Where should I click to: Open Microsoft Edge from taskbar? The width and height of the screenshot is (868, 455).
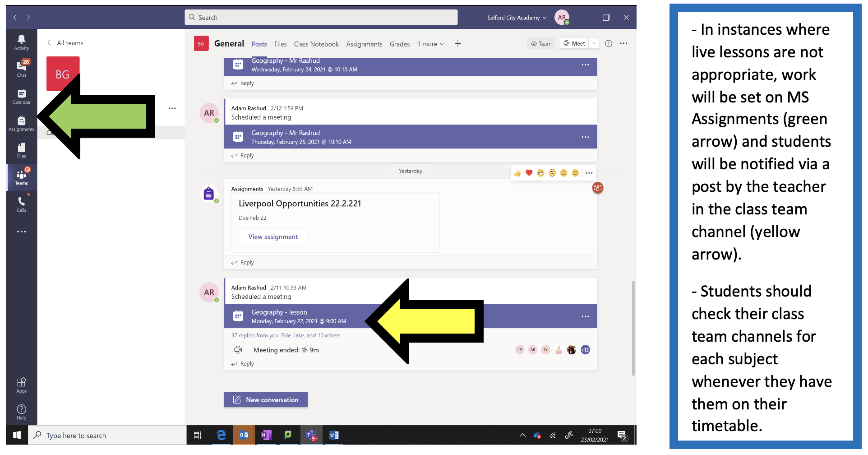(x=221, y=435)
